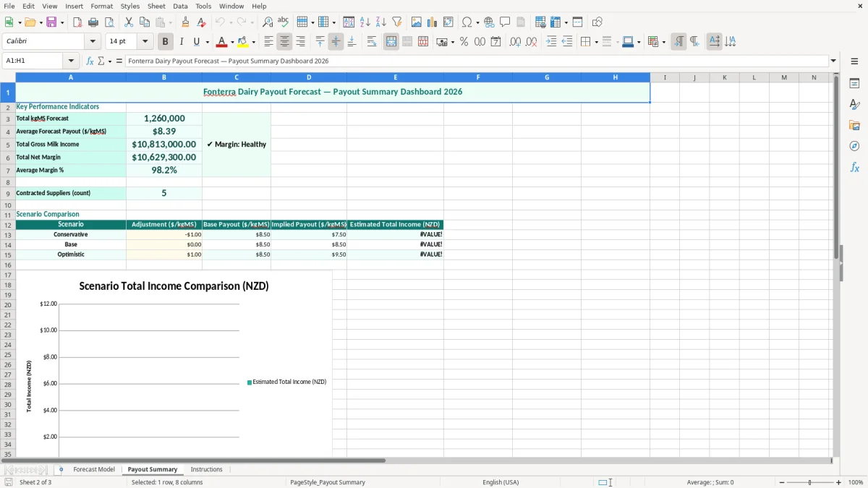Toggle Align Left
Viewport: 868px width, 488px height.
point(269,42)
